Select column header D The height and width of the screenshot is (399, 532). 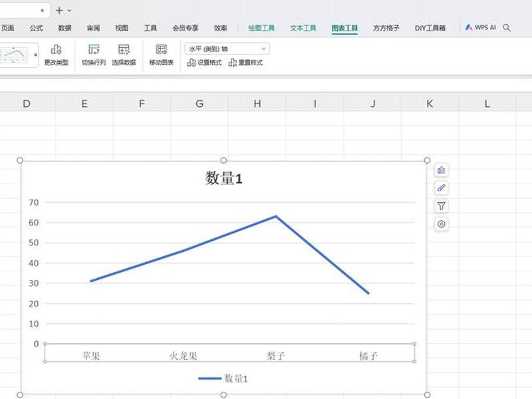[27, 104]
